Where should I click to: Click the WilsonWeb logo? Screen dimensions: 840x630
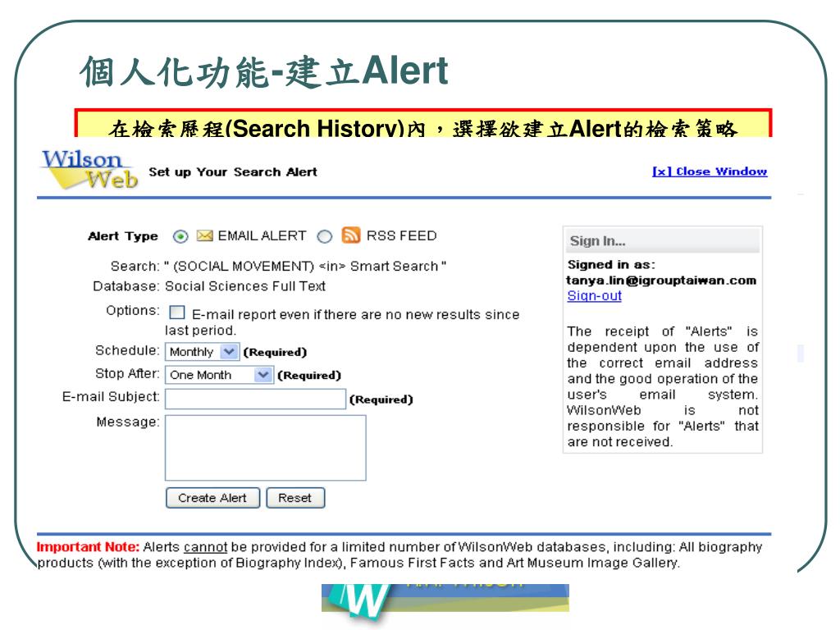(90, 170)
